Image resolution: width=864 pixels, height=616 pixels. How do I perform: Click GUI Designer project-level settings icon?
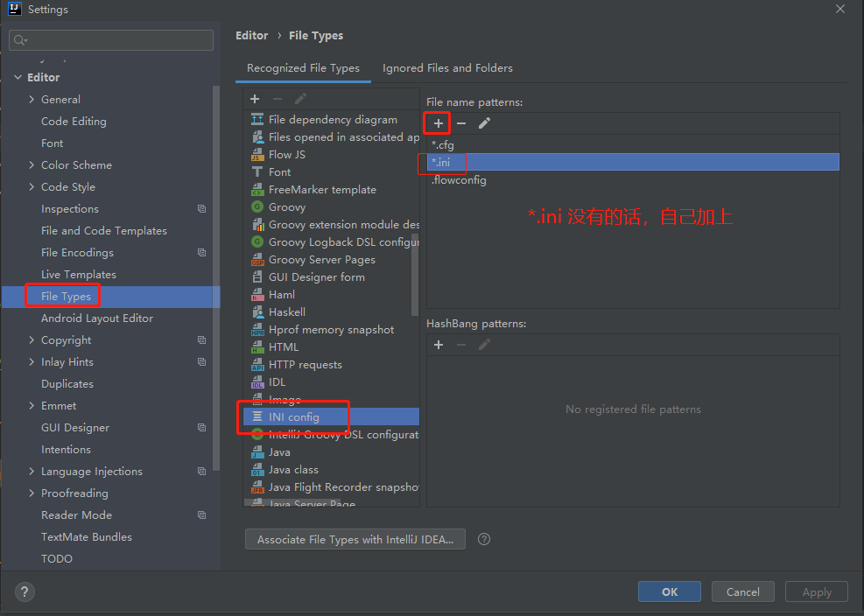(x=201, y=428)
